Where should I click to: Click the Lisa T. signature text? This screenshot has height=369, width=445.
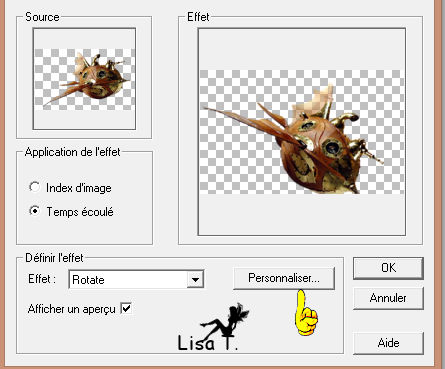(207, 343)
